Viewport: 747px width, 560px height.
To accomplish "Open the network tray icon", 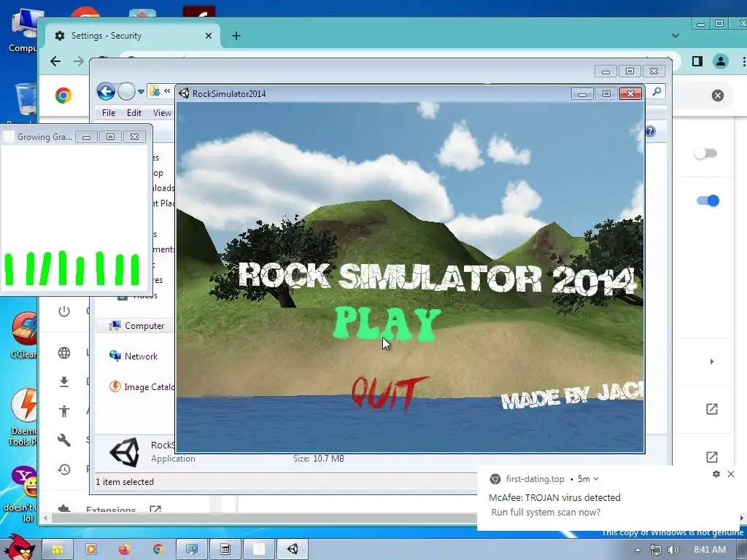I will (x=656, y=550).
